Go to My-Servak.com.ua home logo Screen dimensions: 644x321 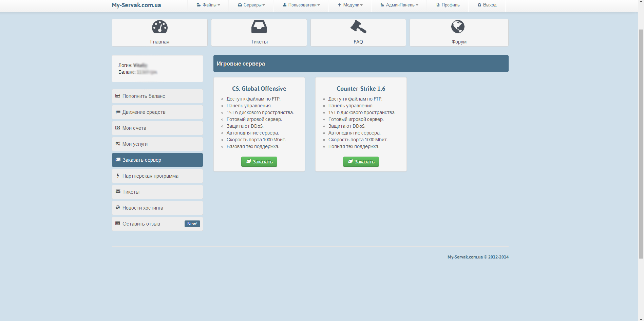[x=136, y=5]
